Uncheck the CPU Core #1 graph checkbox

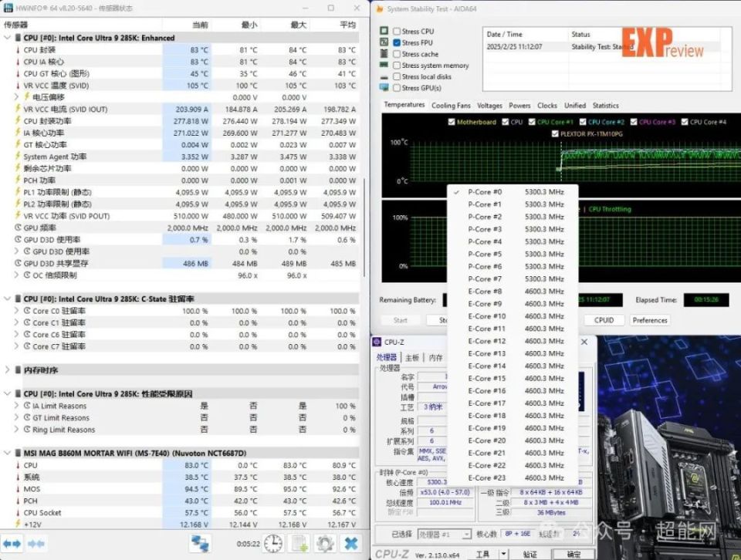click(532, 122)
